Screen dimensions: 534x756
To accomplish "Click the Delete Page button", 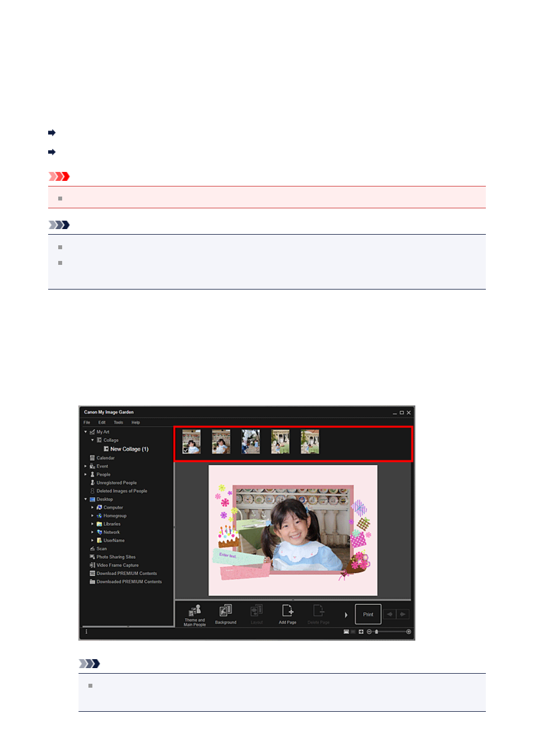I will coord(318,615).
